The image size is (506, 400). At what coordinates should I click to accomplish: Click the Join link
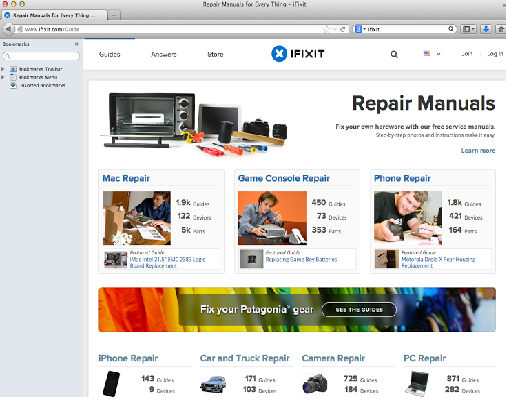tap(467, 54)
